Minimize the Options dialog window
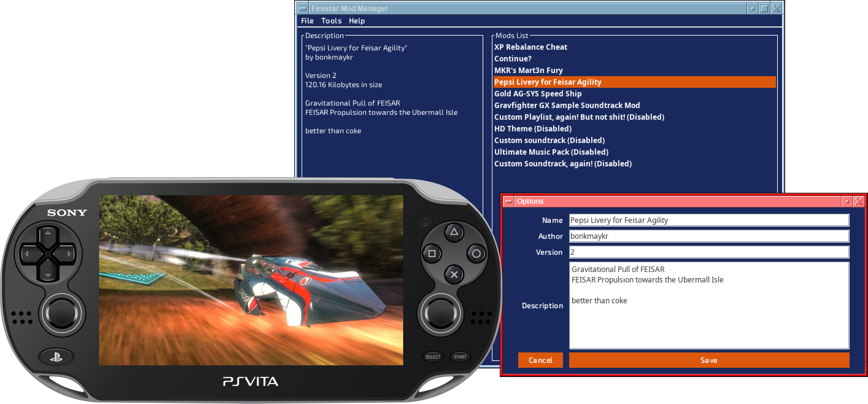The height and width of the screenshot is (404, 868). [x=847, y=201]
